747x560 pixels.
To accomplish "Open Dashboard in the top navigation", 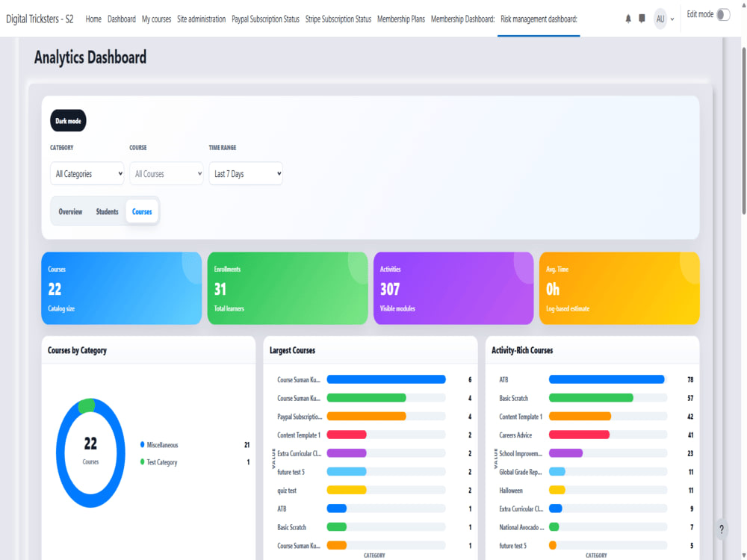I will tap(122, 19).
